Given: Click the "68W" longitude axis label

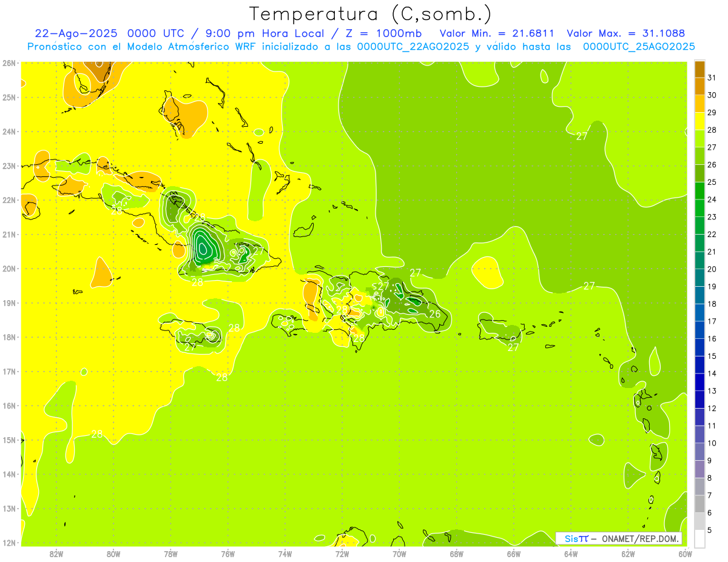Looking at the screenshot, I should (x=457, y=553).
